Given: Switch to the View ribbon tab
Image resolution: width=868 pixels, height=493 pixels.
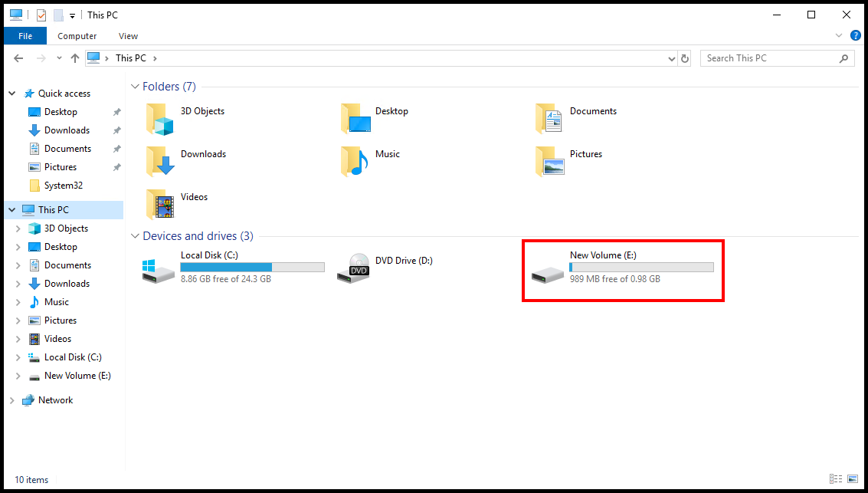Looking at the screenshot, I should [128, 35].
